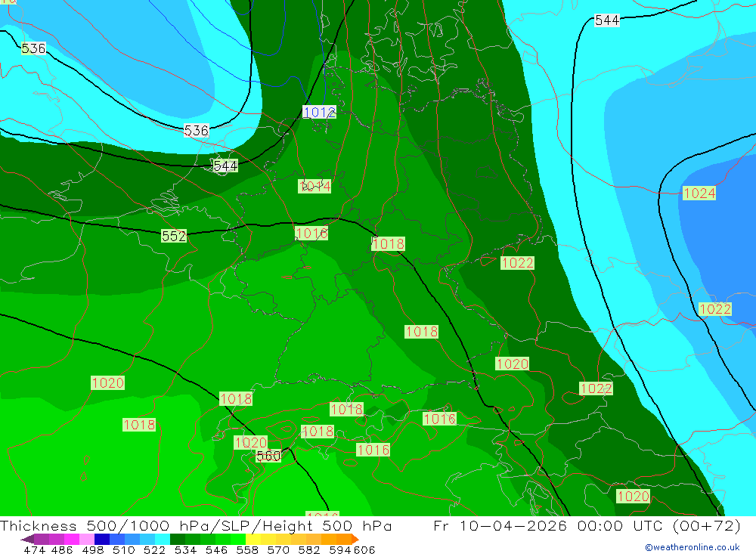Click legend value 522

tap(154, 549)
